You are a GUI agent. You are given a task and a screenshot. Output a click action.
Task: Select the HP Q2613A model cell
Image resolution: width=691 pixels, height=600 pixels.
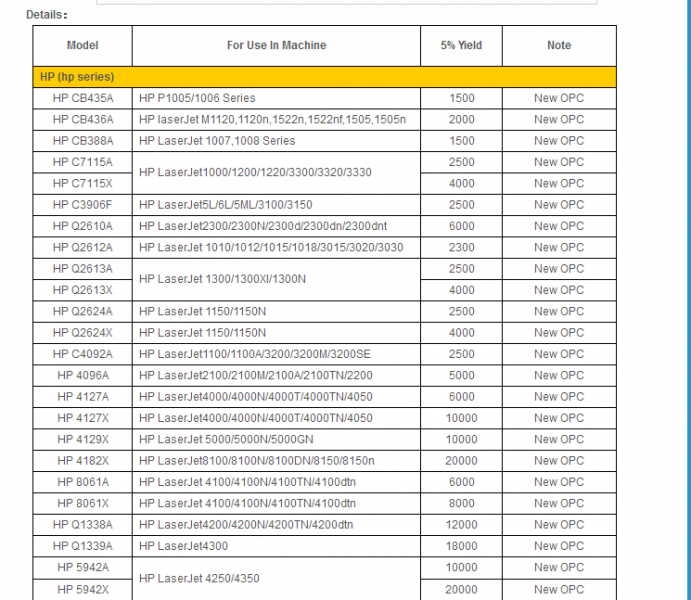[83, 269]
